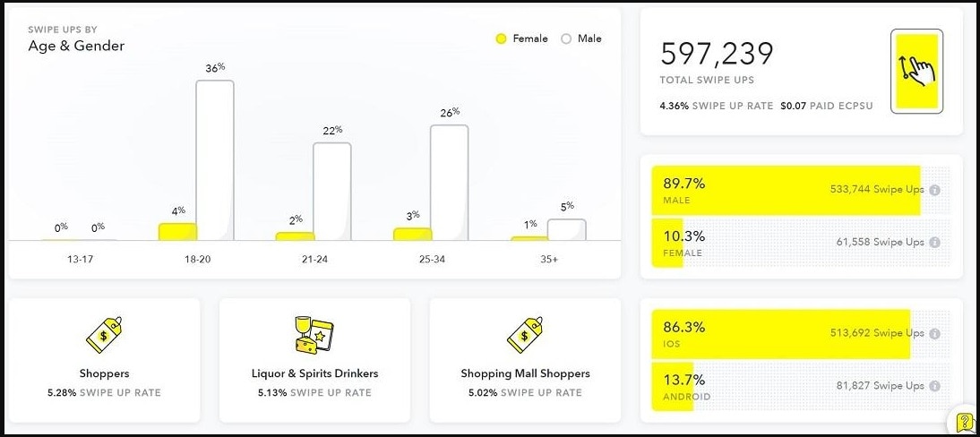This screenshot has height=437, width=980.
Task: Click the Liquor & Spirits Drinkers icon
Action: tap(314, 335)
